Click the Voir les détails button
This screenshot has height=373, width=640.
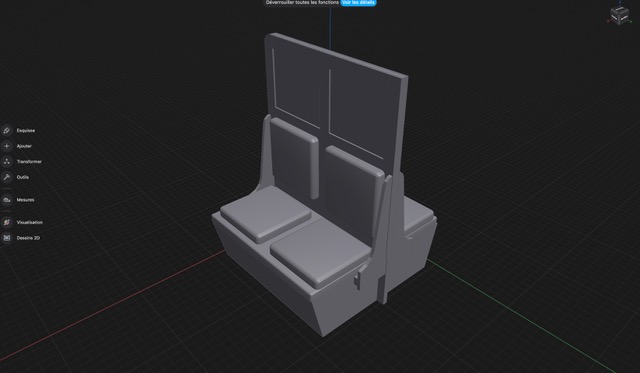pos(358,2)
